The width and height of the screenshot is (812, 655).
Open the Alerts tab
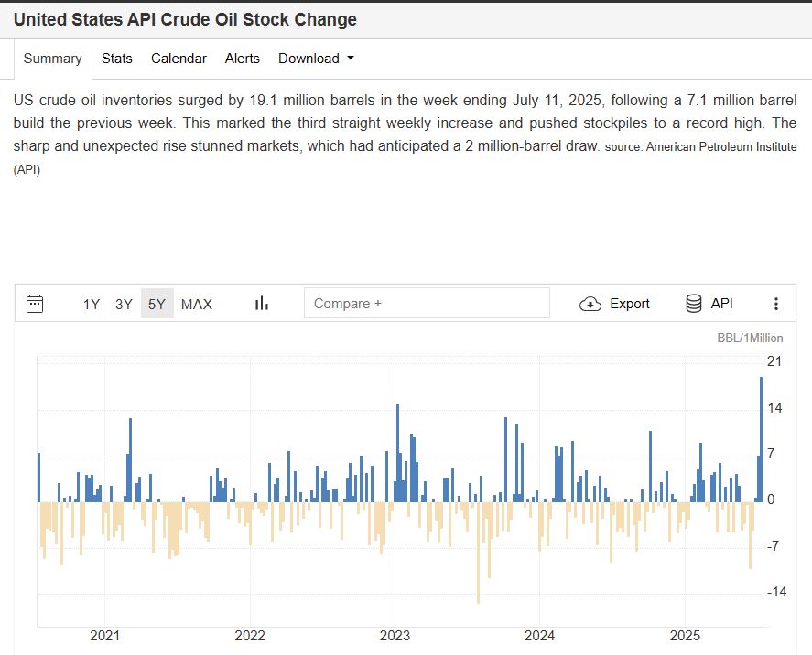click(242, 59)
